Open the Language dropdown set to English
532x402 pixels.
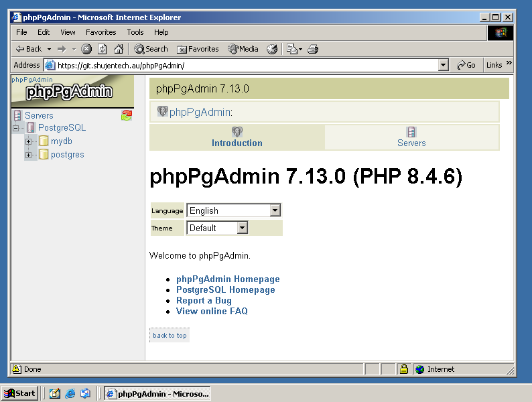point(234,210)
